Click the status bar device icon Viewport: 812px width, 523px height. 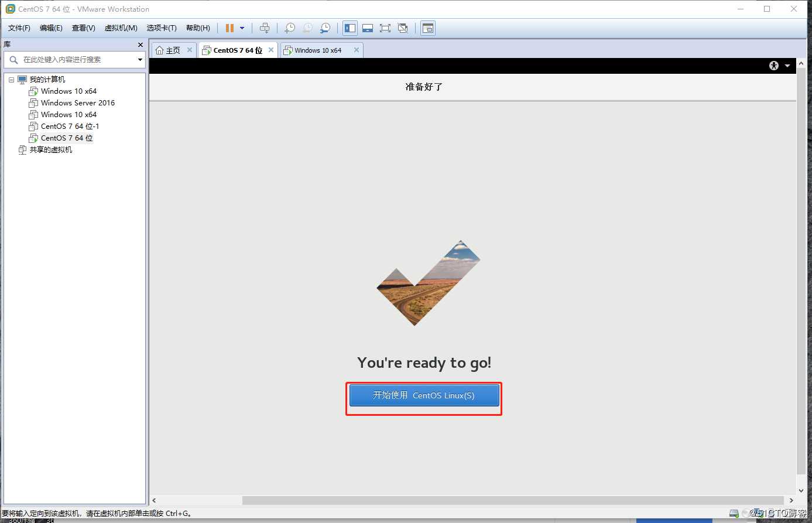pyautogui.click(x=734, y=514)
